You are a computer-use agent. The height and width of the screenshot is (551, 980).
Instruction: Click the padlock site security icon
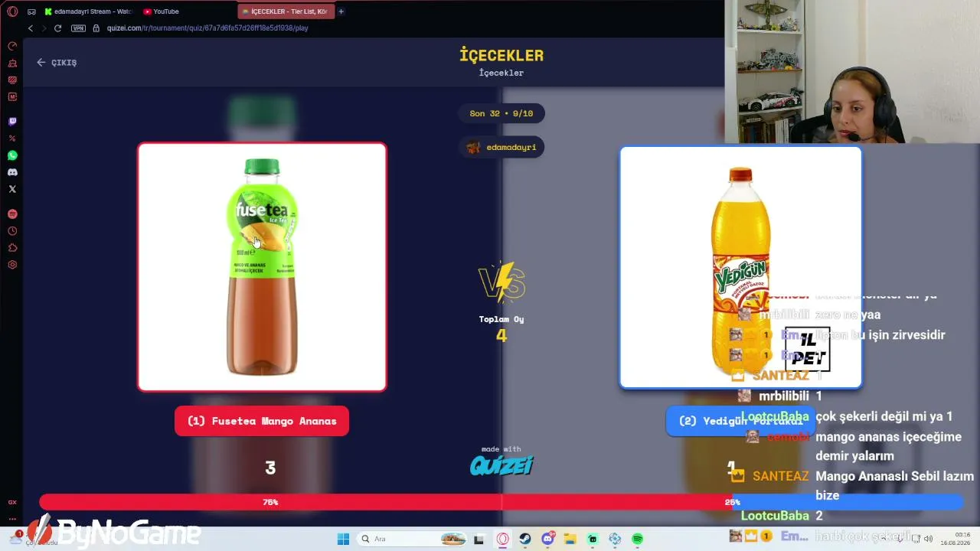click(96, 28)
